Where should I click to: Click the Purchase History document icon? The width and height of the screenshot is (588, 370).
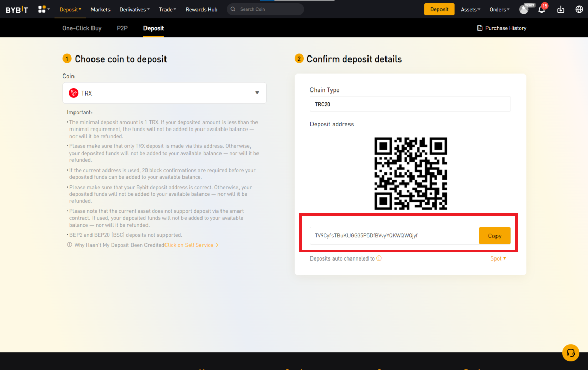click(479, 28)
